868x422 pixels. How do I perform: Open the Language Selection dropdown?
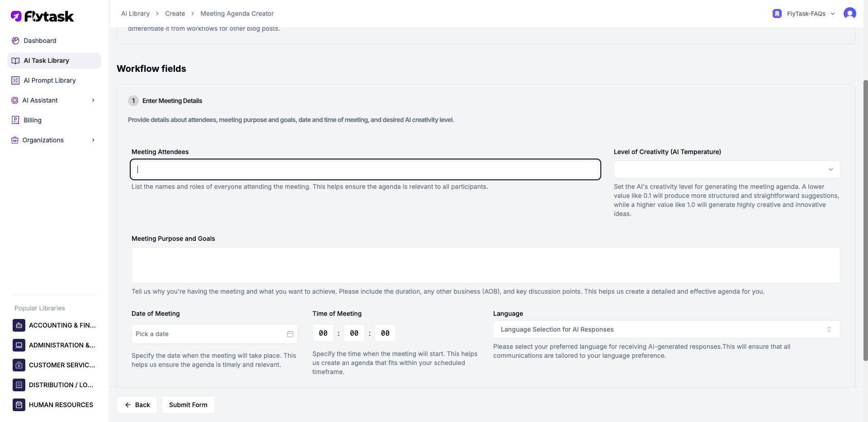[666, 329]
